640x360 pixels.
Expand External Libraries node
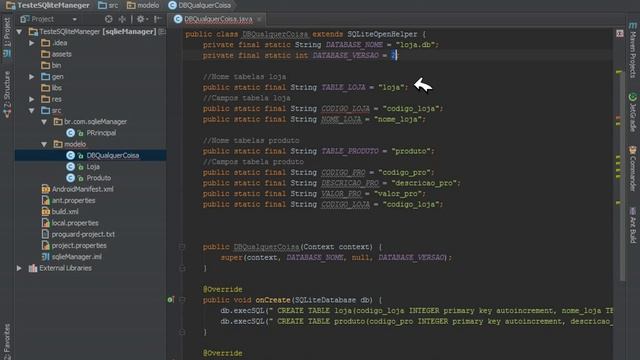pos(19,268)
